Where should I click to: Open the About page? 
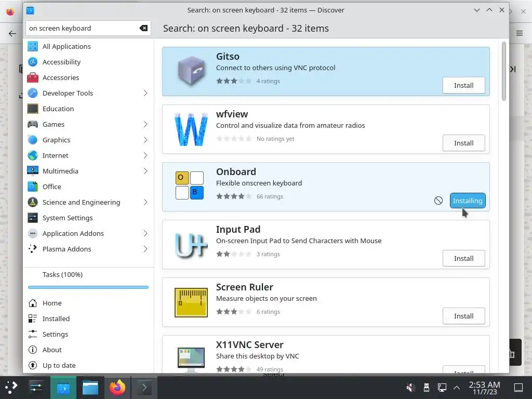click(88, 350)
